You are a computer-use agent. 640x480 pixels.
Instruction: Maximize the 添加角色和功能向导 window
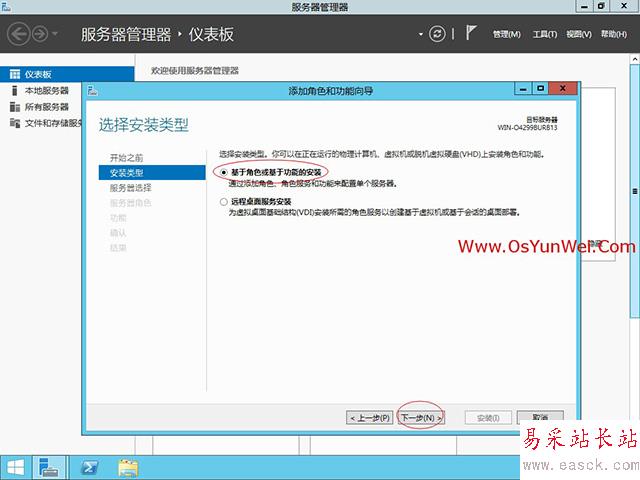pos(540,89)
